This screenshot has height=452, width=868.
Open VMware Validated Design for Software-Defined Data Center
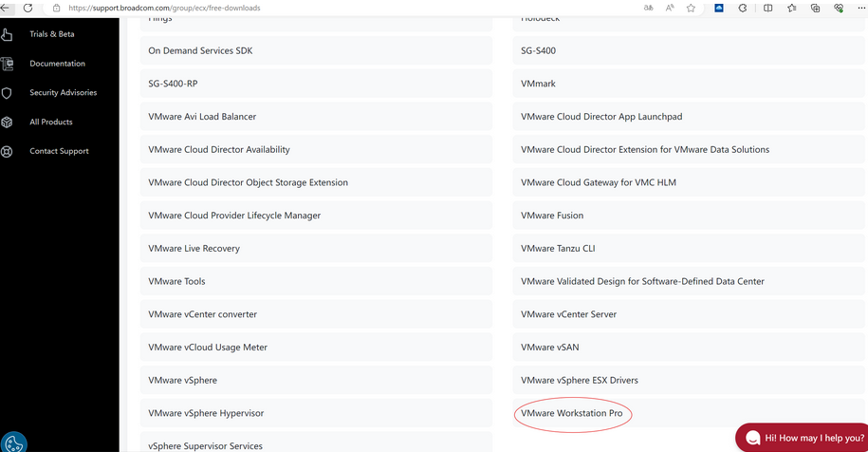click(x=690, y=281)
